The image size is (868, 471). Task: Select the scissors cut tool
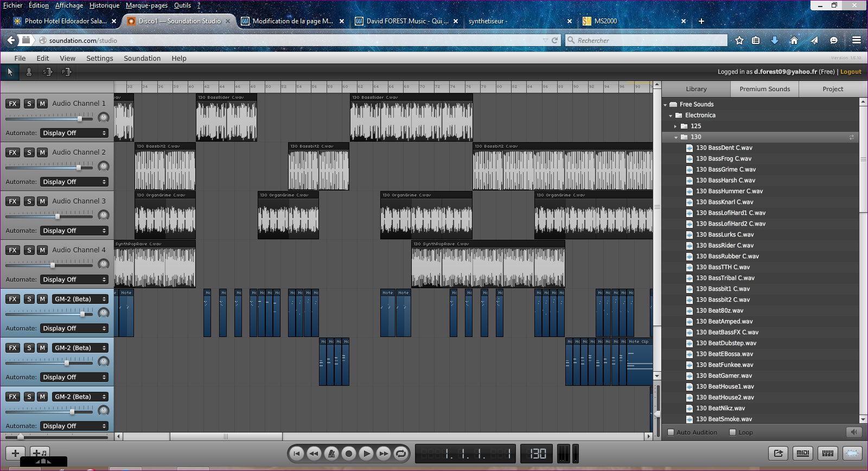pos(29,72)
